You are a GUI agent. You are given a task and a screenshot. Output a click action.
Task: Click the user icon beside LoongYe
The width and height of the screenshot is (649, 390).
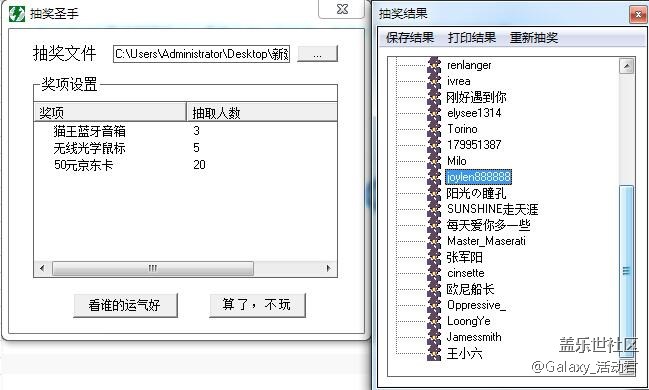coord(434,321)
